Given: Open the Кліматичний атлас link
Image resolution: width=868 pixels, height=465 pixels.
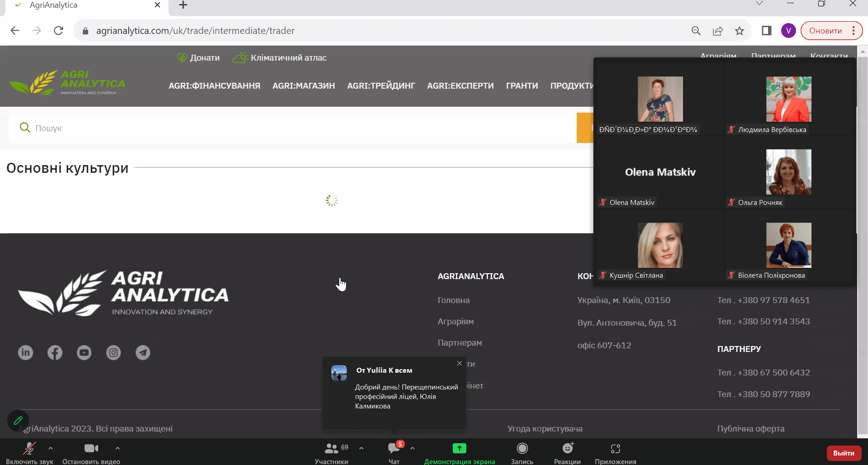Looking at the screenshot, I should coord(288,58).
